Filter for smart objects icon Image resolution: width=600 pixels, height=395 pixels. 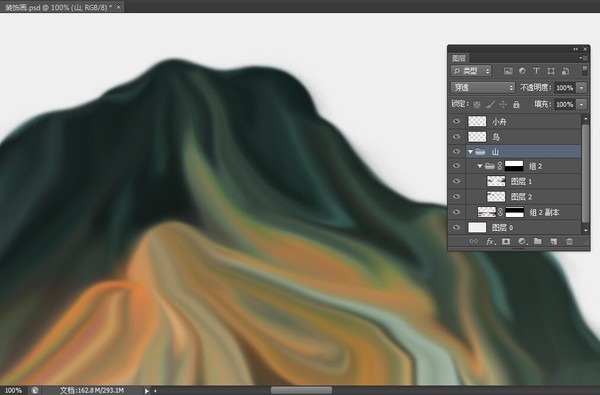coord(566,71)
